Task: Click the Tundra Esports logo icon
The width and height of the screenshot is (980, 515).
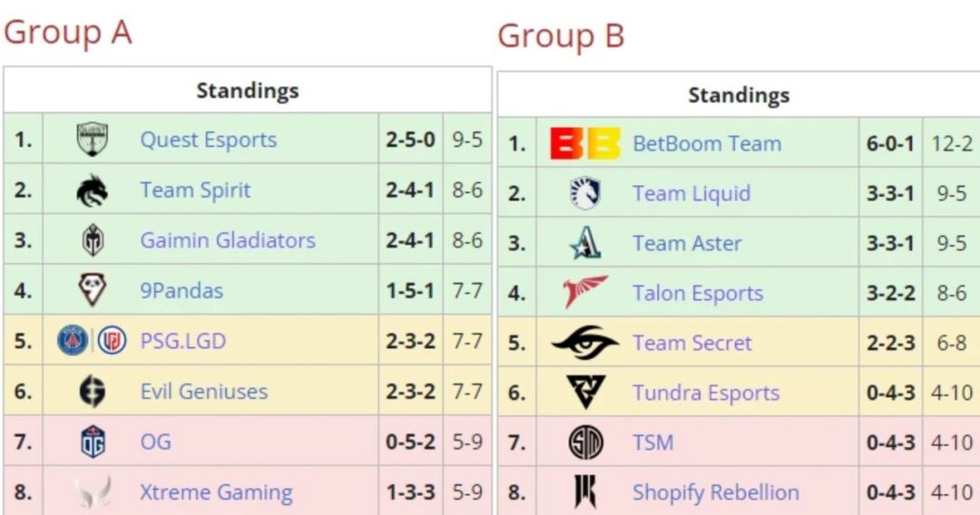Action: [585, 393]
